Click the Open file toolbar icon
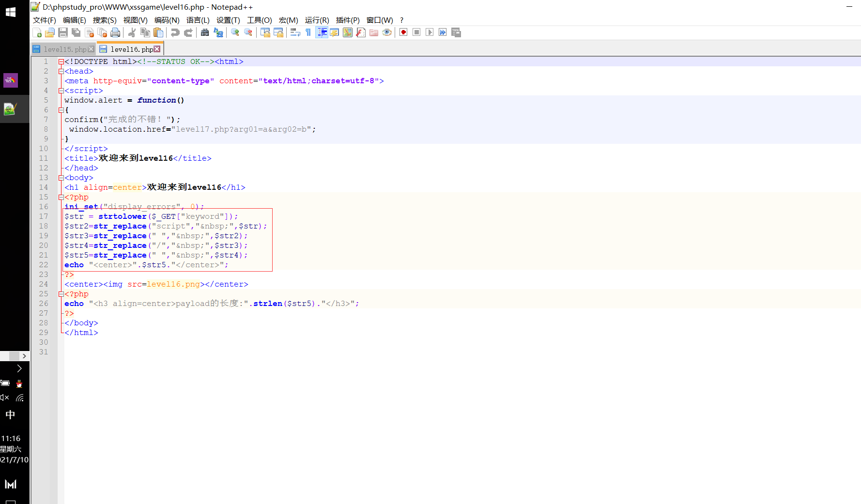Image resolution: width=861 pixels, height=504 pixels. 50,32
